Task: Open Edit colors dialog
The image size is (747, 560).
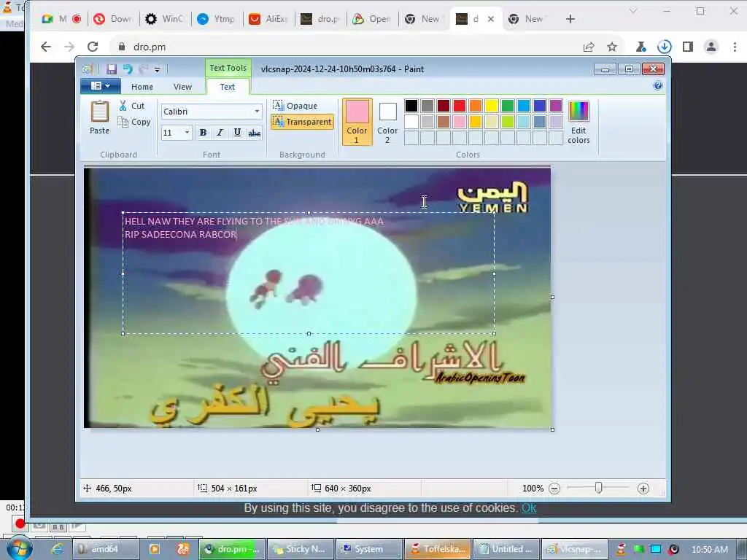Action: pos(578,122)
